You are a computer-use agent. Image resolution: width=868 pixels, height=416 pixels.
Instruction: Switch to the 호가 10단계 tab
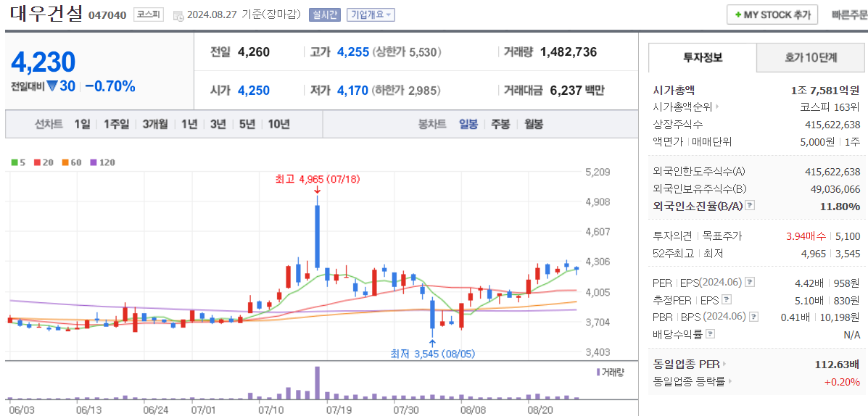coord(811,57)
